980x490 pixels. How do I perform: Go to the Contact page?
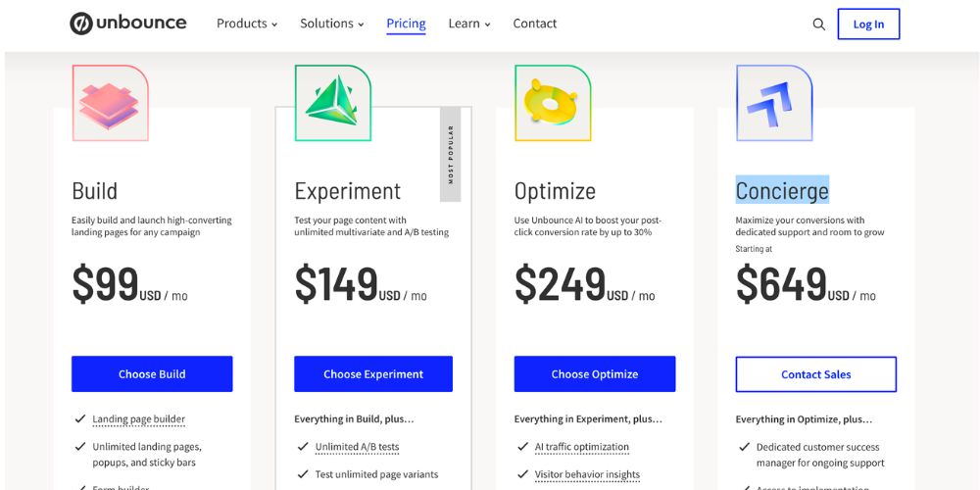535,24
